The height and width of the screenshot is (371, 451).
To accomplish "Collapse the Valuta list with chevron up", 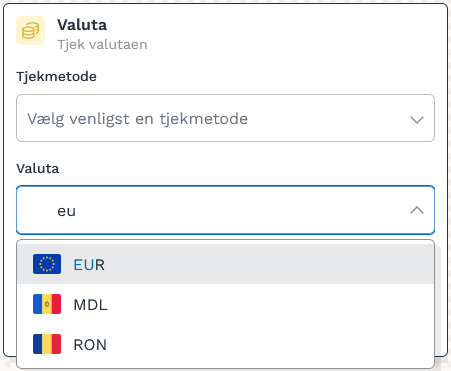I will coord(417,210).
